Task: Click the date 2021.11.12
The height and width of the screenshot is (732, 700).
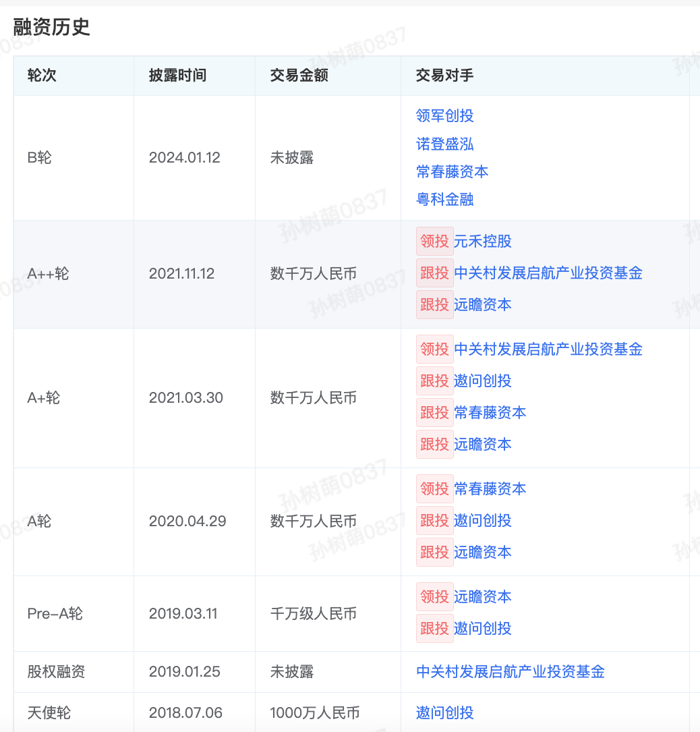Action: [x=182, y=273]
